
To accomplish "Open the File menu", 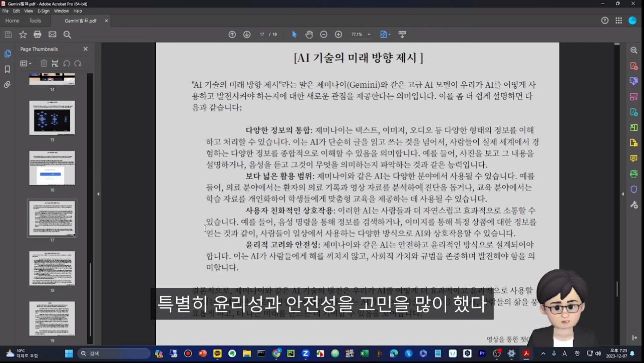I will pos(5,11).
